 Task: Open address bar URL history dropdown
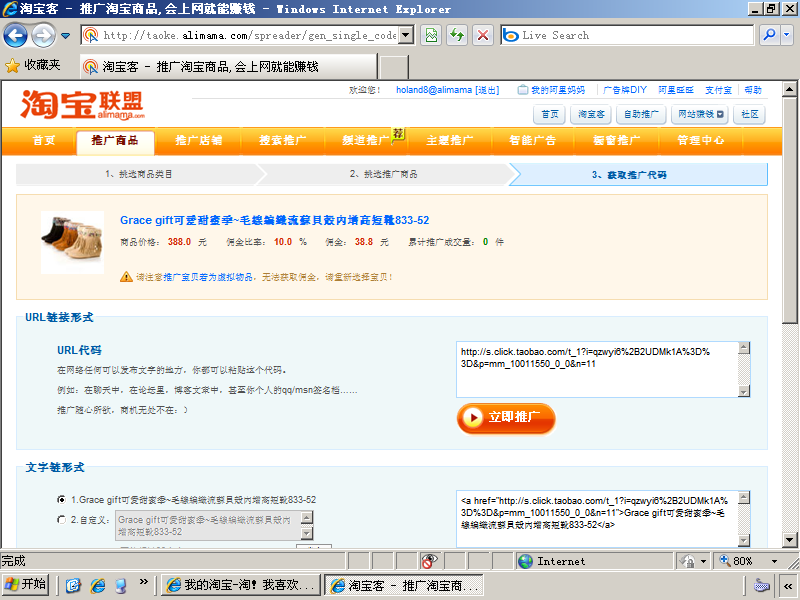[406, 35]
